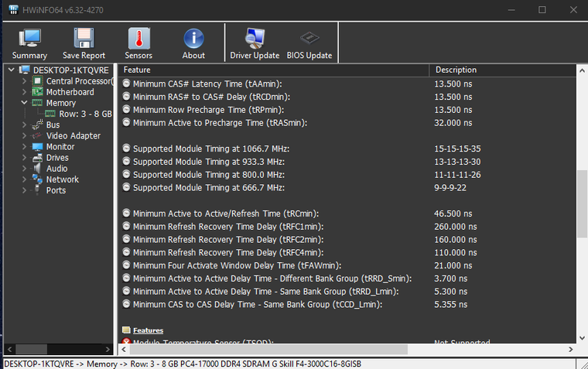Select the Motherboard node in tree
Viewport: 588px width, 369px height.
click(x=70, y=92)
